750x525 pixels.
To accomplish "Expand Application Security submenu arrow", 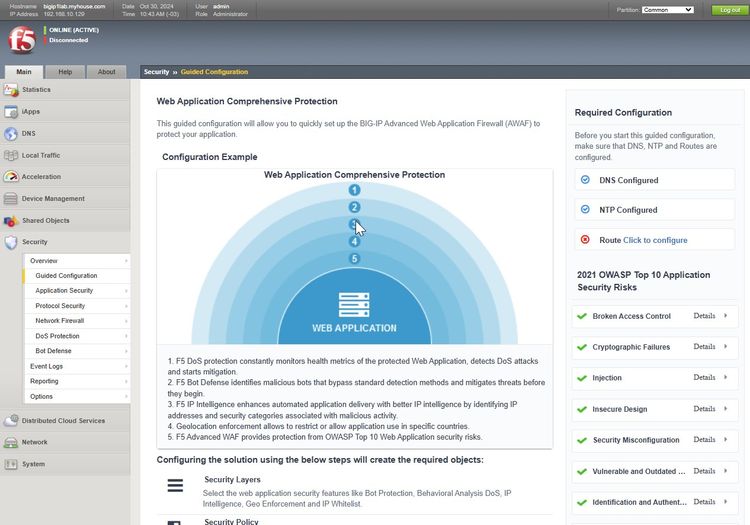I will pos(126,291).
